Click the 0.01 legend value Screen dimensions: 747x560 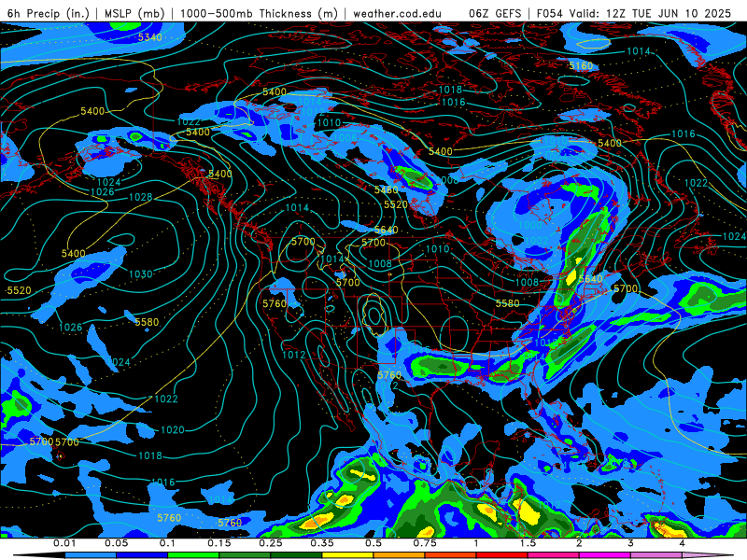point(64,543)
